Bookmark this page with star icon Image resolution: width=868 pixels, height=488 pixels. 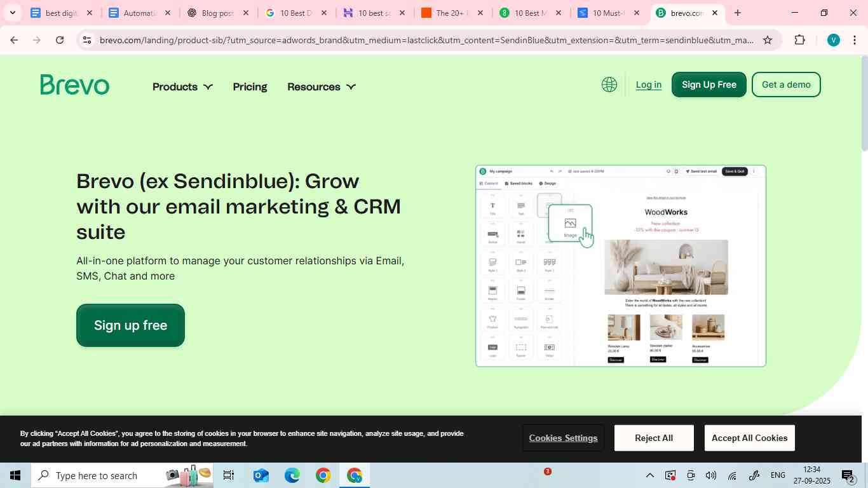point(767,40)
